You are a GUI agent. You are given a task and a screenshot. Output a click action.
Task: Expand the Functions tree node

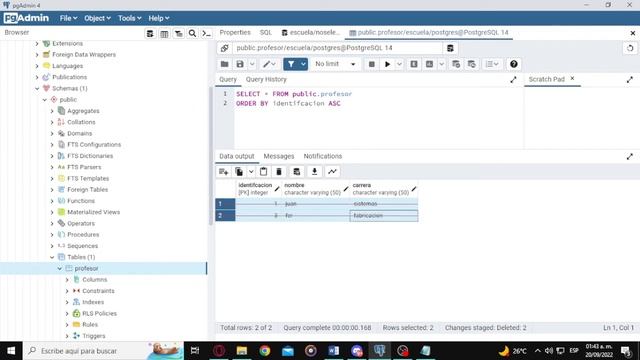pyautogui.click(x=52, y=201)
